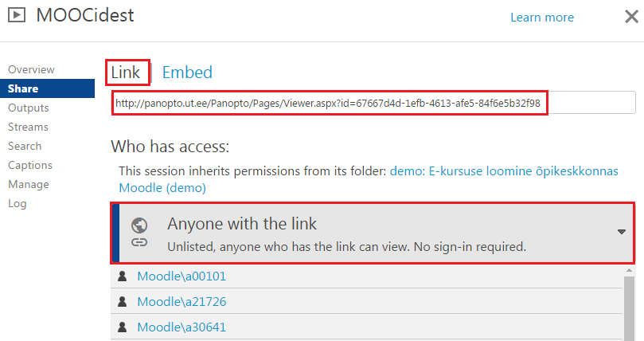The height and width of the screenshot is (341, 644).
Task: Switch to the Embed tab
Action: (187, 73)
